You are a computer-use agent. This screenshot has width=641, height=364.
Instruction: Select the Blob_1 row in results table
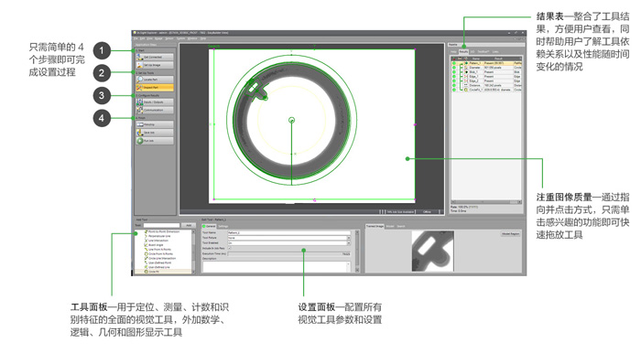tap(486, 72)
